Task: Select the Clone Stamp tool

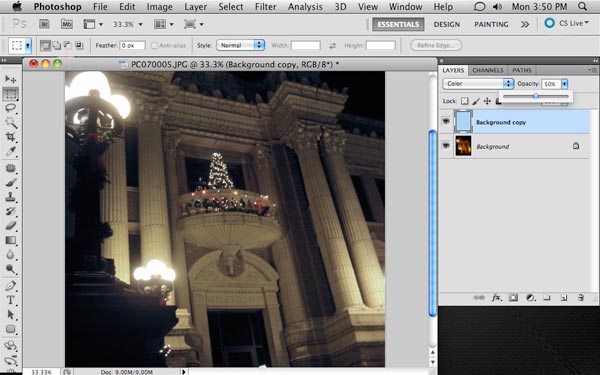Action: click(10, 197)
